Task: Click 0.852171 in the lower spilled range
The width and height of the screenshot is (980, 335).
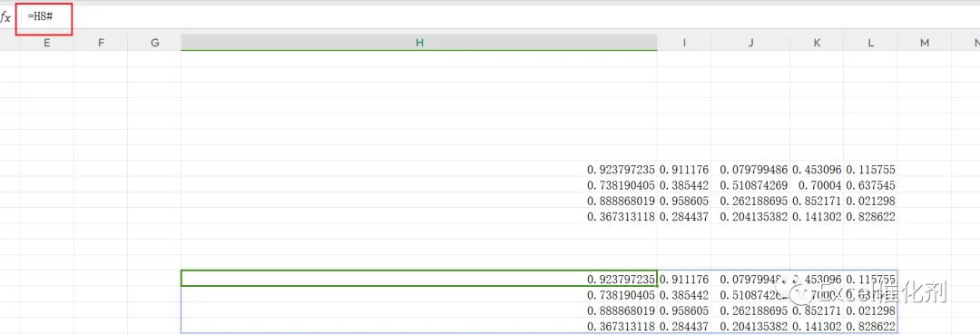Action: tap(817, 310)
